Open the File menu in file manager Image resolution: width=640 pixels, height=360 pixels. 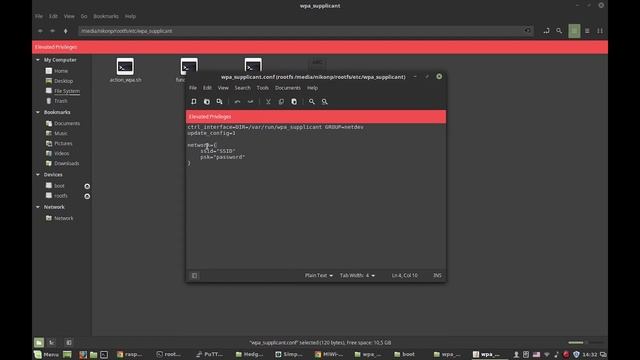pos(39,16)
